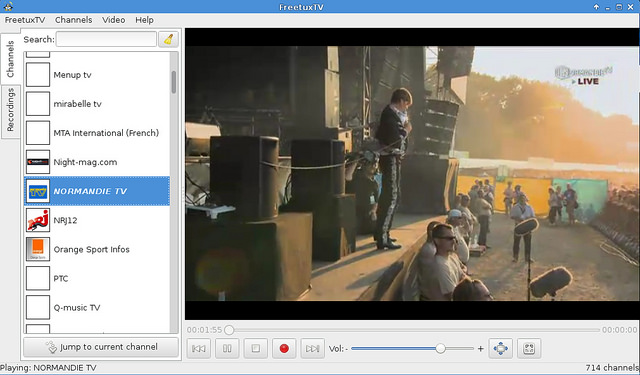This screenshot has height=375, width=640.
Task: Click the clear search broom icon
Action: pyautogui.click(x=168, y=39)
